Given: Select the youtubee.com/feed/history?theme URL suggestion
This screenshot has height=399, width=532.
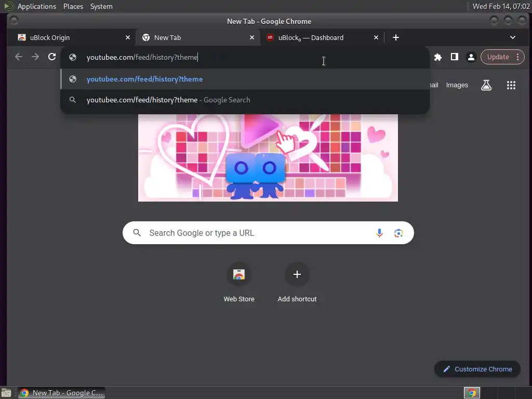Looking at the screenshot, I should [x=245, y=79].
